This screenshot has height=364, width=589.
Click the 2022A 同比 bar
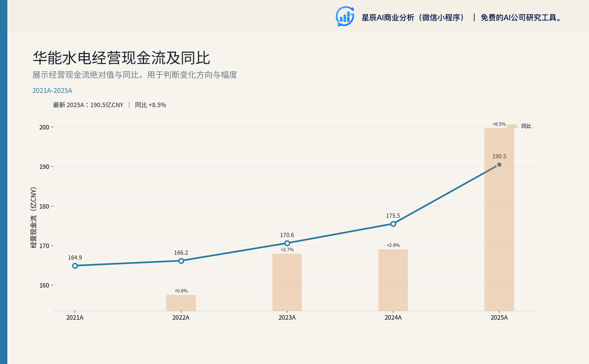point(181,303)
